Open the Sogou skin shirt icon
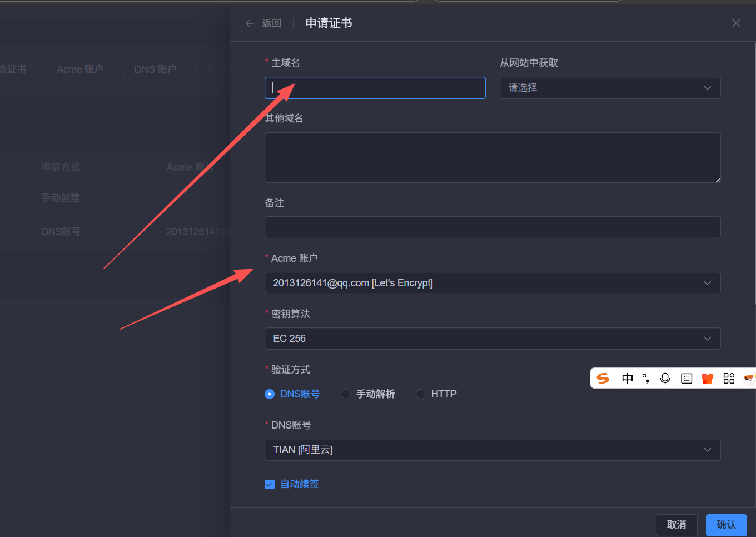 708,379
